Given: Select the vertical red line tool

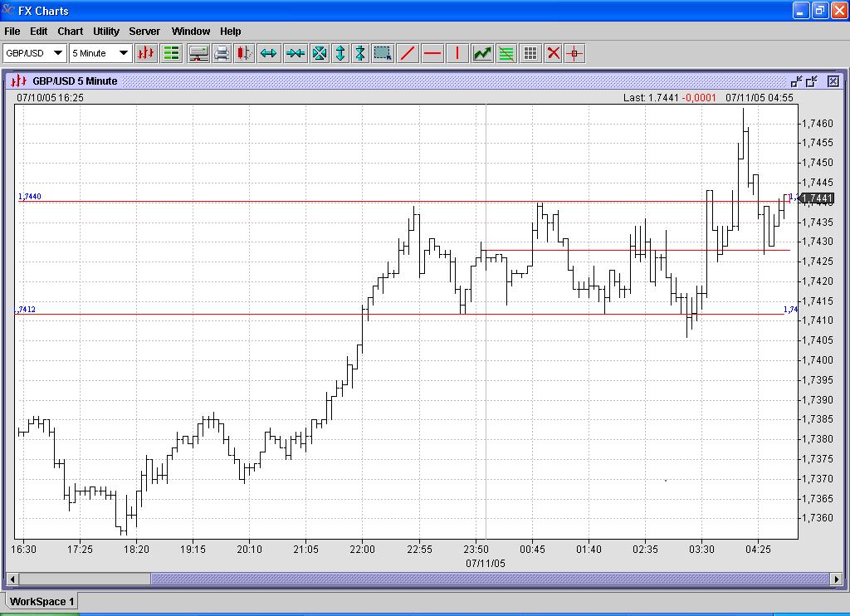Looking at the screenshot, I should (x=457, y=53).
